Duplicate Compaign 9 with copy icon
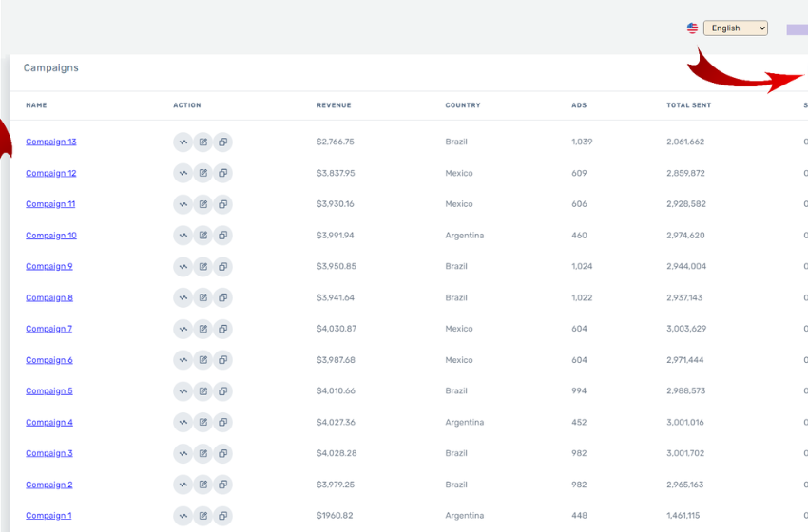808x532 pixels. 222,267
